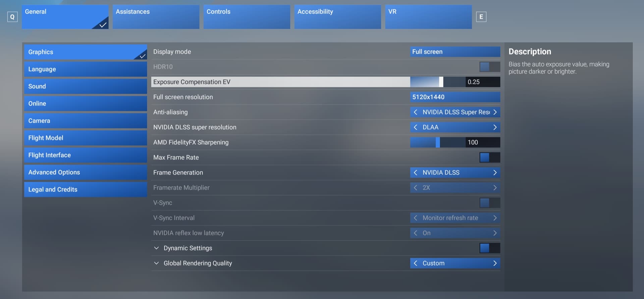Screen dimensions: 644x299
Task: Click left arrow on Anti-aliasing selector
Action: (x=416, y=112)
